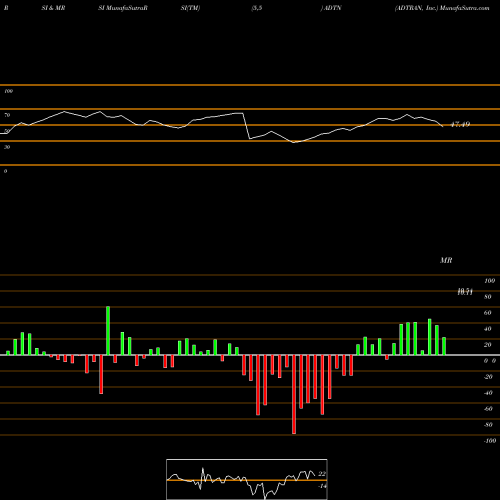Select the MunafaSutra.com text in the header
The height and width of the screenshot is (500, 500).
coord(465,8)
